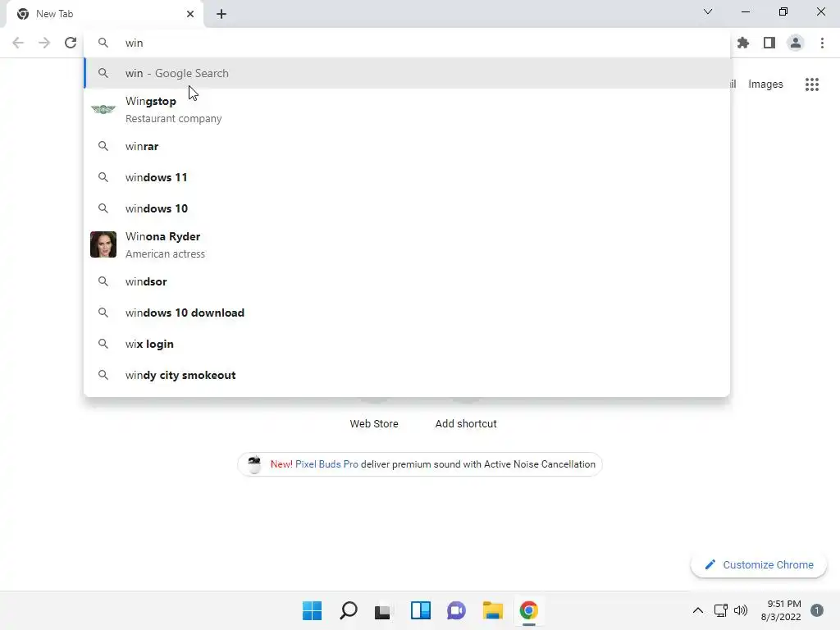Click the browser back arrow

coord(18,43)
